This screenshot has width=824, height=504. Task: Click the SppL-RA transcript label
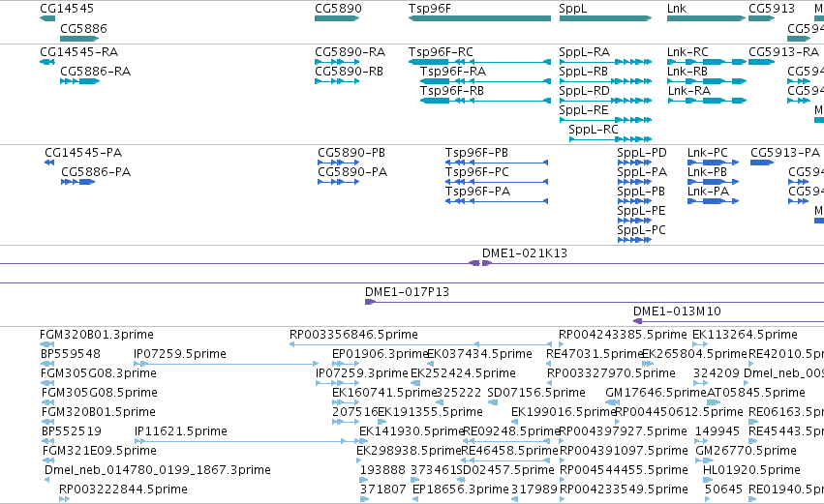[x=585, y=52]
